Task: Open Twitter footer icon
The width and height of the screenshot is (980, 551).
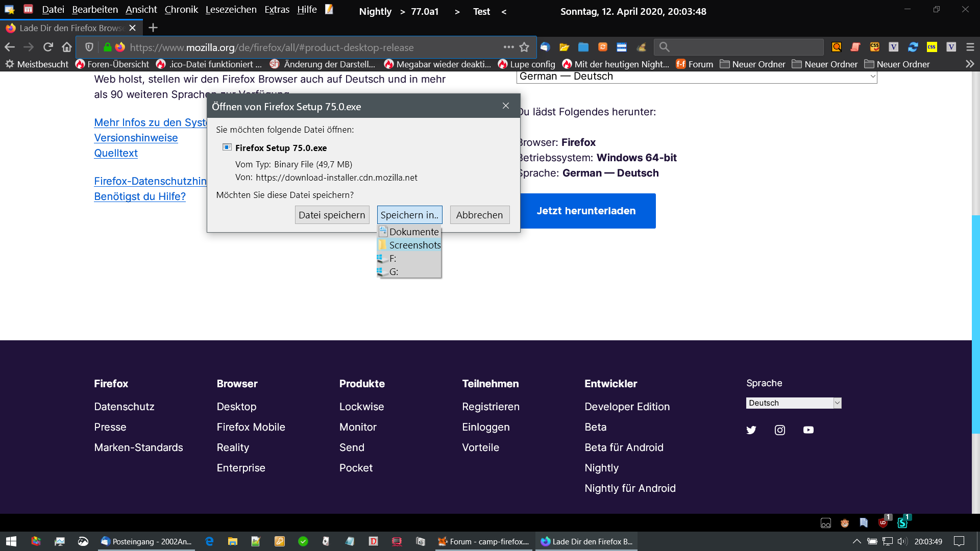Action: point(751,430)
